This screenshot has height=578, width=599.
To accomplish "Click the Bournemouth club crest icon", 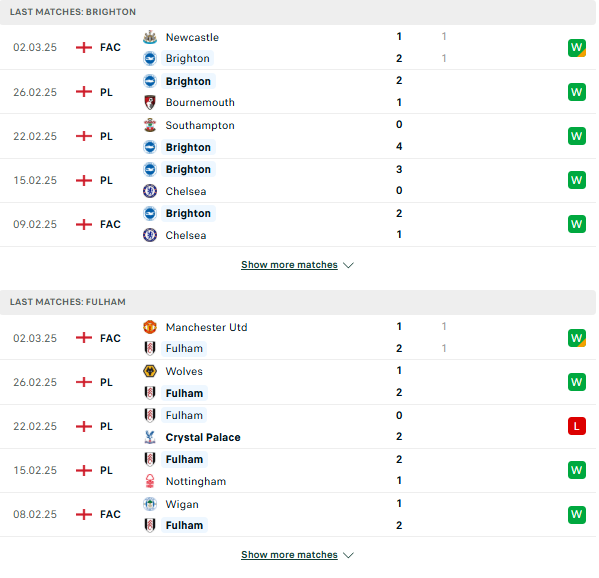I will pos(150,102).
